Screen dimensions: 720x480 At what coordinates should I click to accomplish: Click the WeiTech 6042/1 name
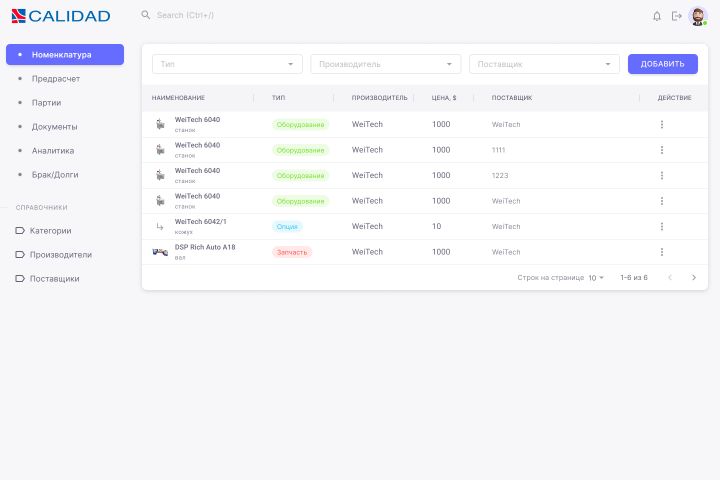[x=201, y=221]
